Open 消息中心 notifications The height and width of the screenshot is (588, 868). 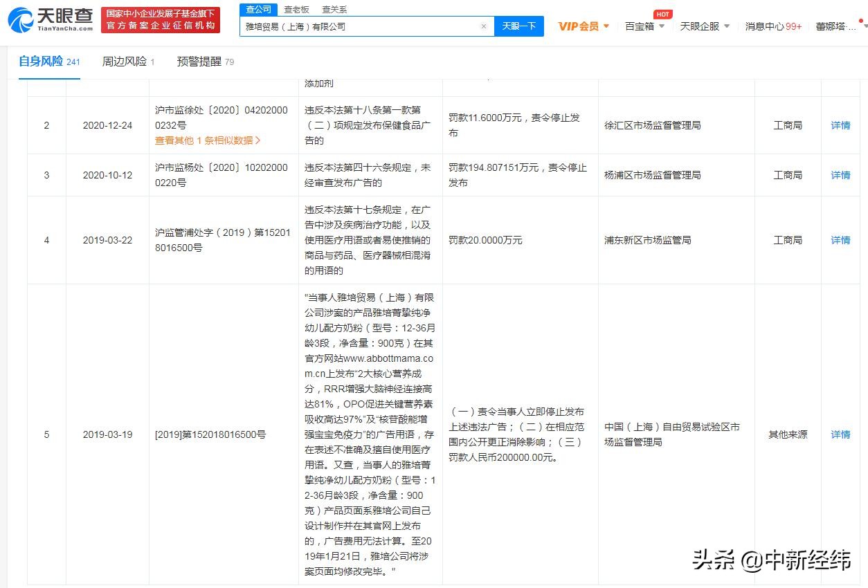click(x=773, y=26)
